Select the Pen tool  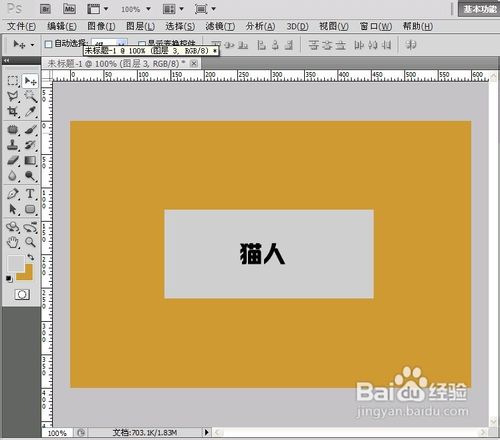(13, 194)
